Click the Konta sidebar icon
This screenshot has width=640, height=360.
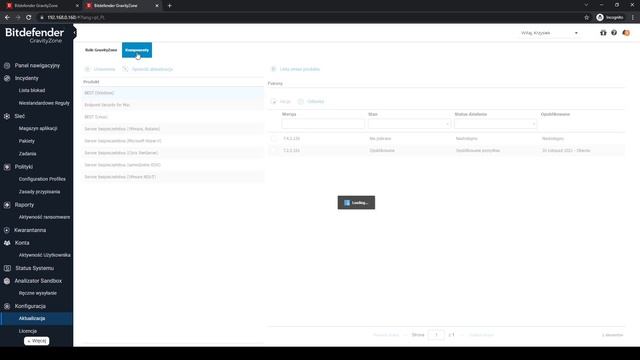(7, 243)
